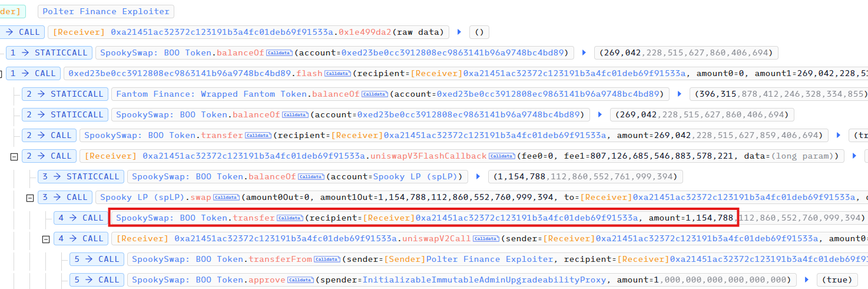This screenshot has height=289, width=868.
Task: Click the 1 → CALL badge on flash row
Action: (x=33, y=73)
